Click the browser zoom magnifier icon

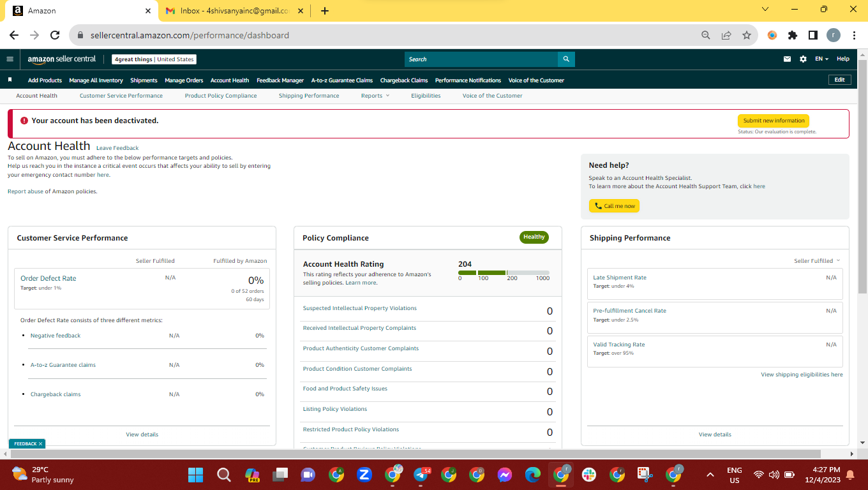pyautogui.click(x=705, y=35)
